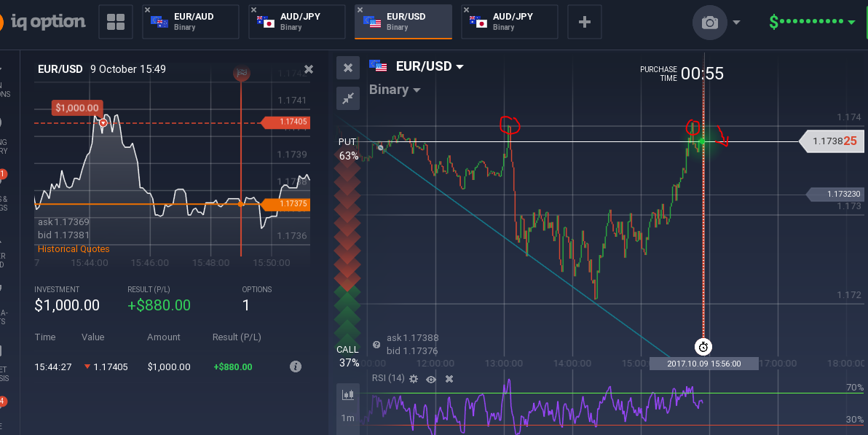Click the purchase time countdown 00:55
868x435 pixels.
point(702,73)
